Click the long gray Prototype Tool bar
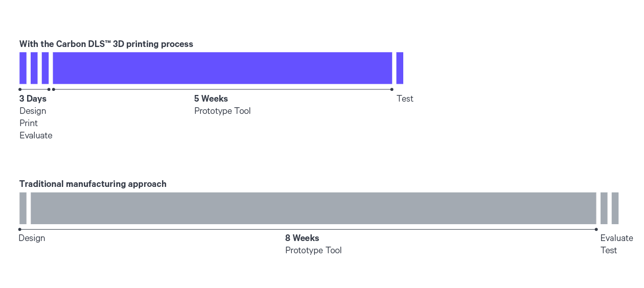The height and width of the screenshot is (288, 644). click(x=313, y=208)
